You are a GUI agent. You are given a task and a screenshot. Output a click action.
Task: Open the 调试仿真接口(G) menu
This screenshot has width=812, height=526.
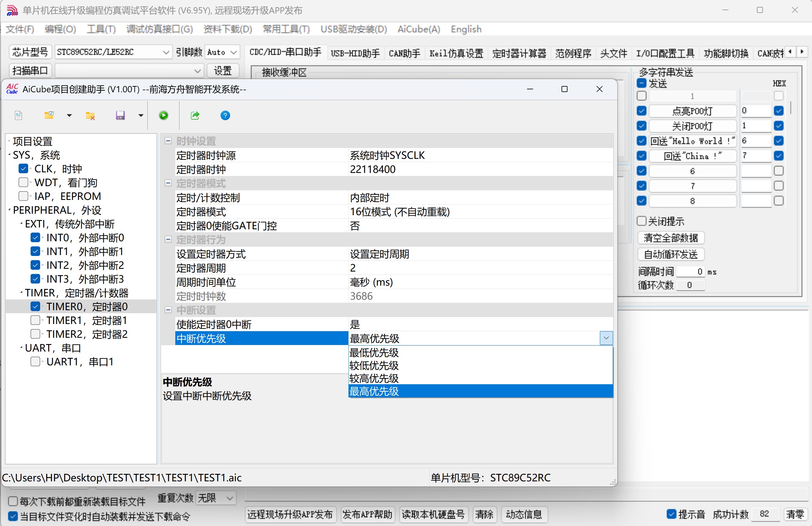(160, 29)
